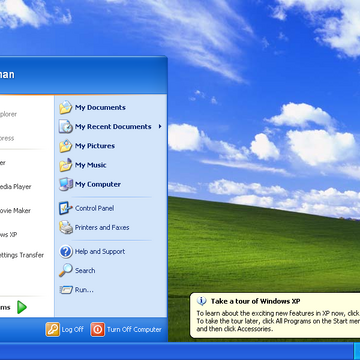360x360 pixels.
Task: Open the My Documents folder icon
Action: click(x=66, y=107)
